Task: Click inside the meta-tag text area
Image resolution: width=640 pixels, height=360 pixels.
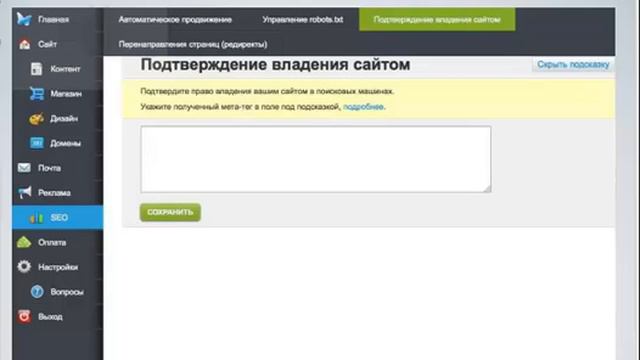Action: tap(316, 159)
